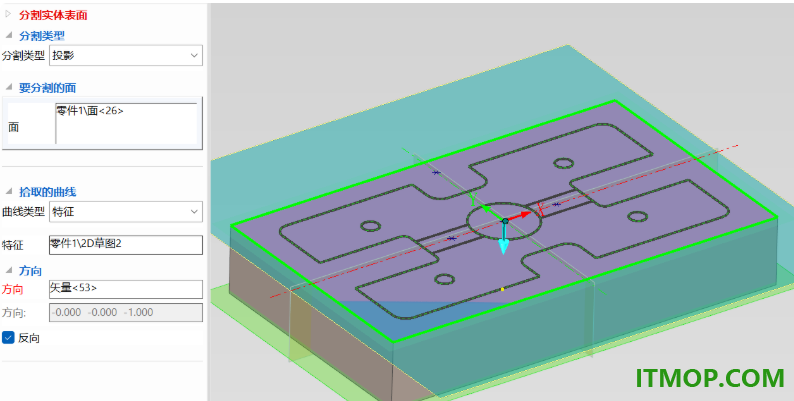Collapse the 要分割的面 section
Screen dimensions: 794x401
9,88
